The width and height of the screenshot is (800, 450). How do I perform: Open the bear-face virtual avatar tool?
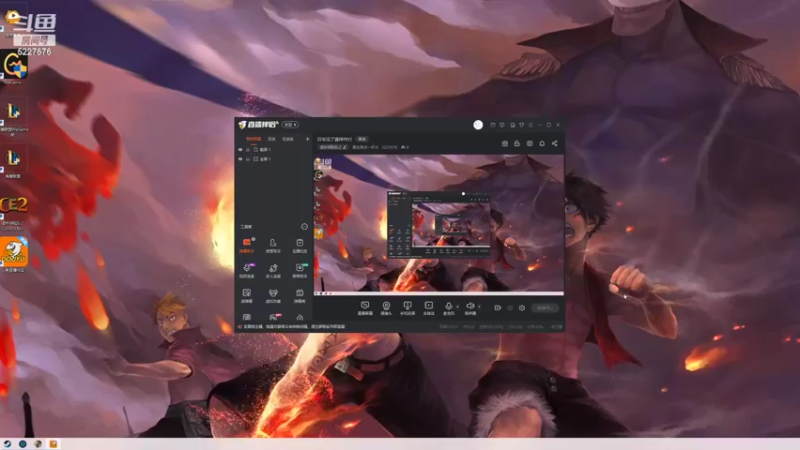(x=273, y=295)
